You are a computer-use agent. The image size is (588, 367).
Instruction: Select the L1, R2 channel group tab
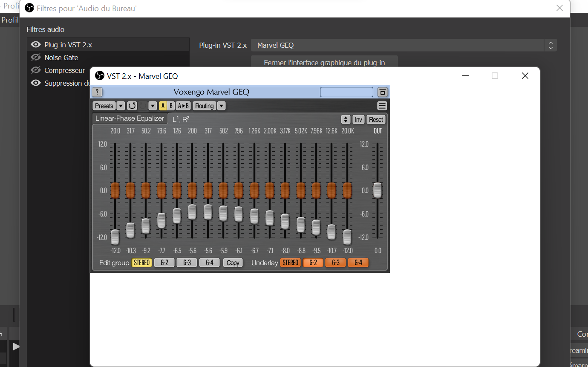click(181, 119)
